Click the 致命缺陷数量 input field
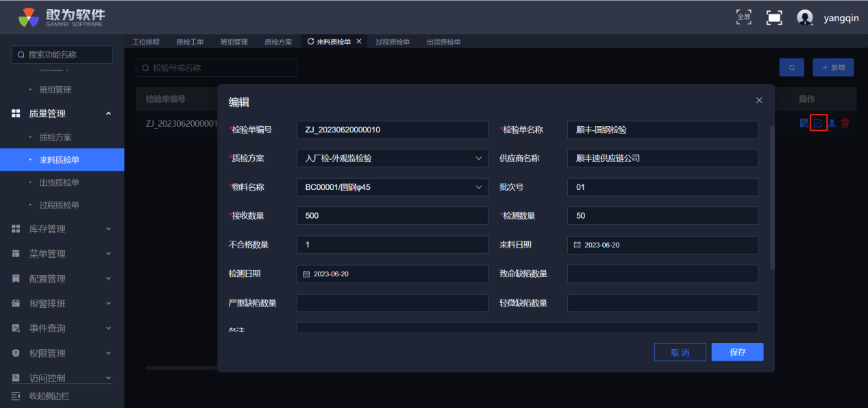The image size is (868, 408). pos(663,274)
